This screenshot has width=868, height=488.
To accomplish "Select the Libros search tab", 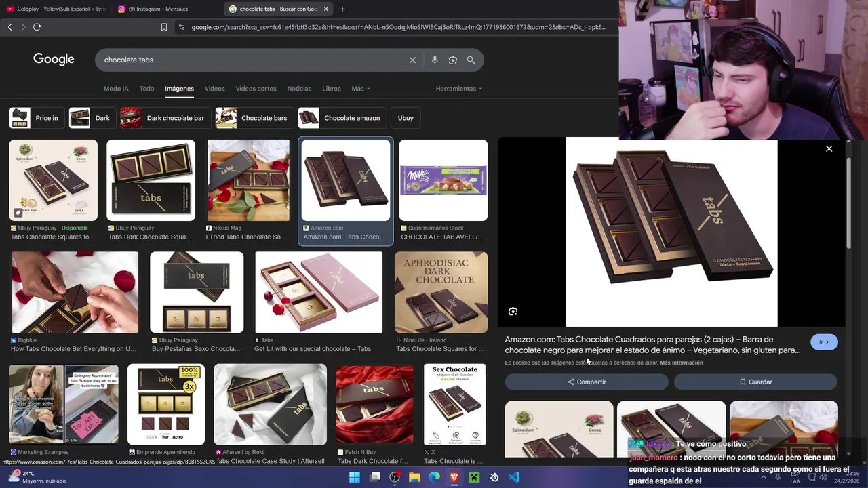I will (332, 89).
